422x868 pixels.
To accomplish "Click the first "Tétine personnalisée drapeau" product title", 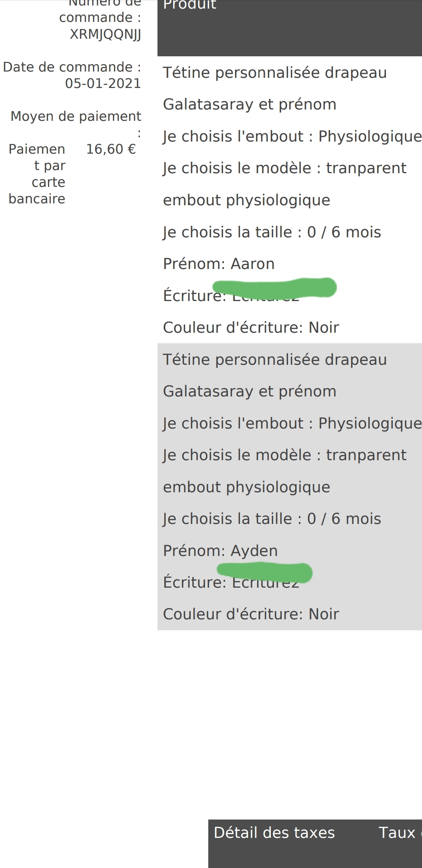I will tap(275, 73).
